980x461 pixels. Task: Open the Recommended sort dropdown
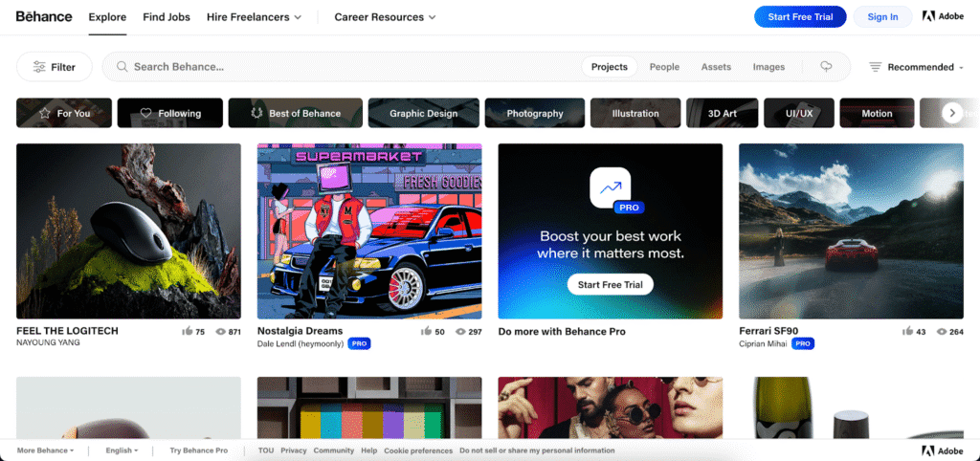coord(916,67)
